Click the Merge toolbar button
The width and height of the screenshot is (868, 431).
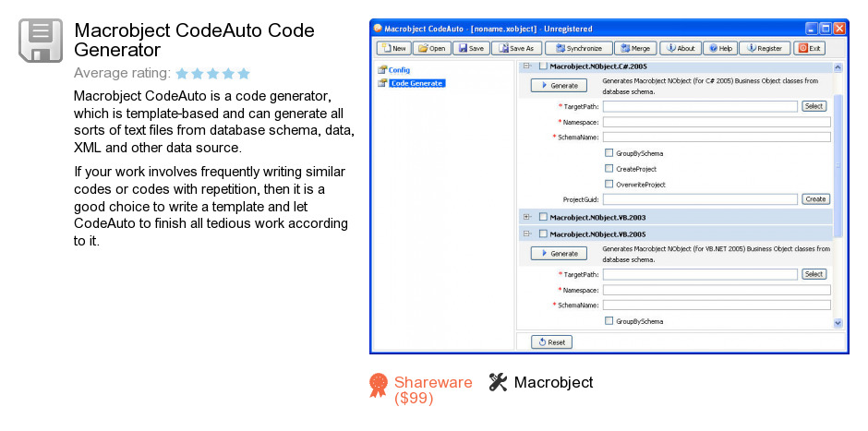(635, 49)
